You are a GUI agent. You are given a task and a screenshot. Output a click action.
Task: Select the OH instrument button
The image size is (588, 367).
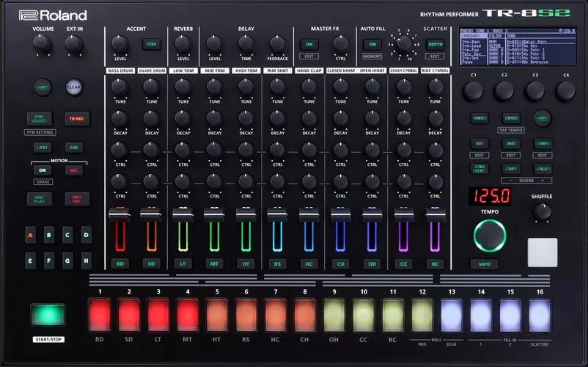372,264
